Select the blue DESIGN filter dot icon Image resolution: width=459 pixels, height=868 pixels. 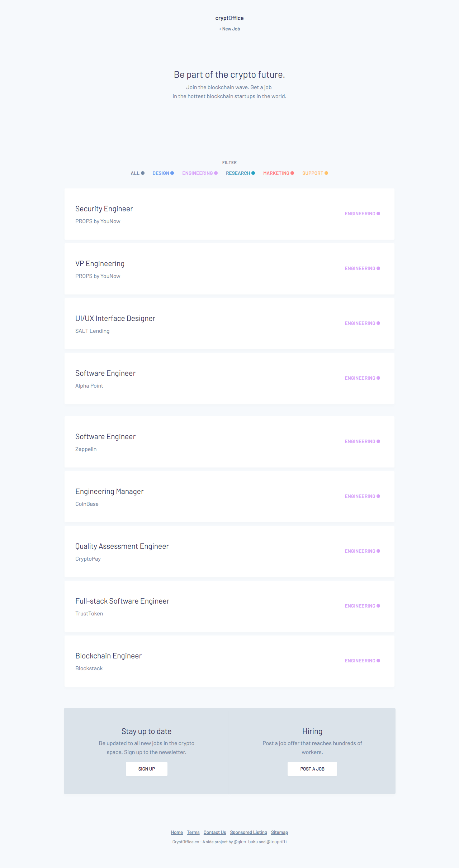click(x=172, y=173)
